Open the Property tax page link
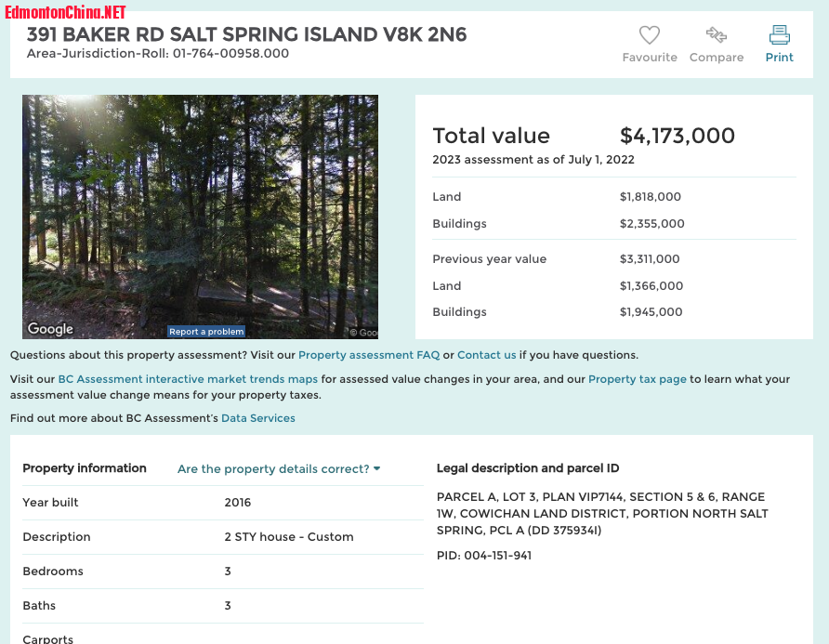 (637, 379)
